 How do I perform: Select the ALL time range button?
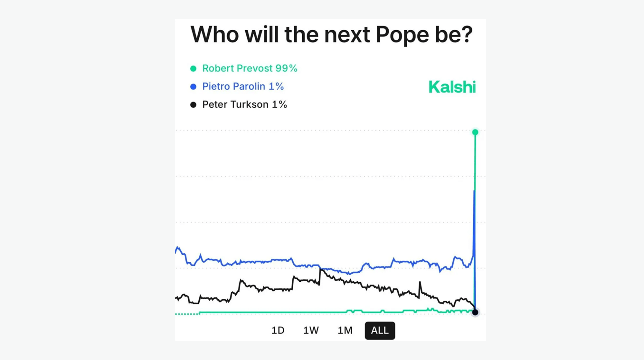380,330
